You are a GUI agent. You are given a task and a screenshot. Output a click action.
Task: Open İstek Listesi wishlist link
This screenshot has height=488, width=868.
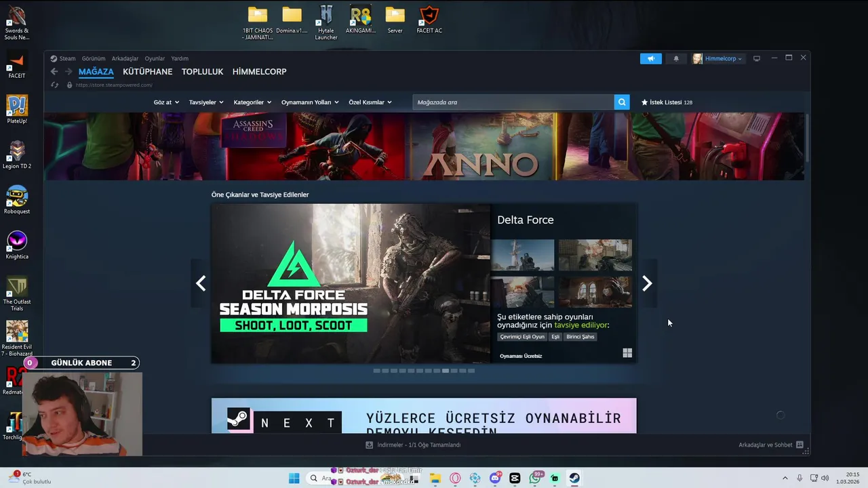tap(667, 102)
